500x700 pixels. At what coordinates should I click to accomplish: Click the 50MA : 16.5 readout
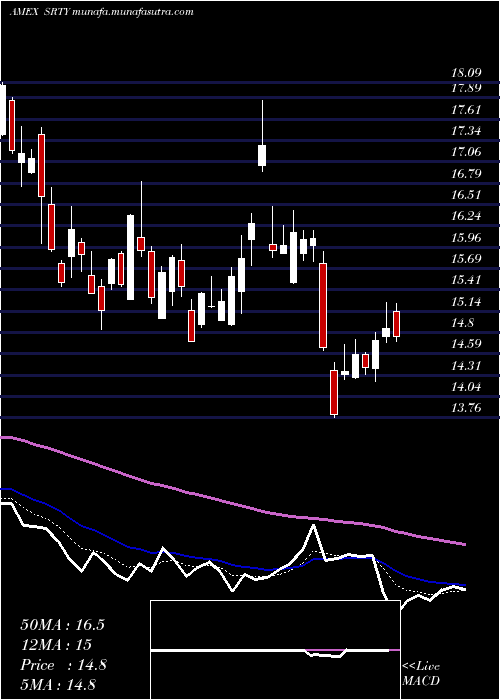coord(62,625)
